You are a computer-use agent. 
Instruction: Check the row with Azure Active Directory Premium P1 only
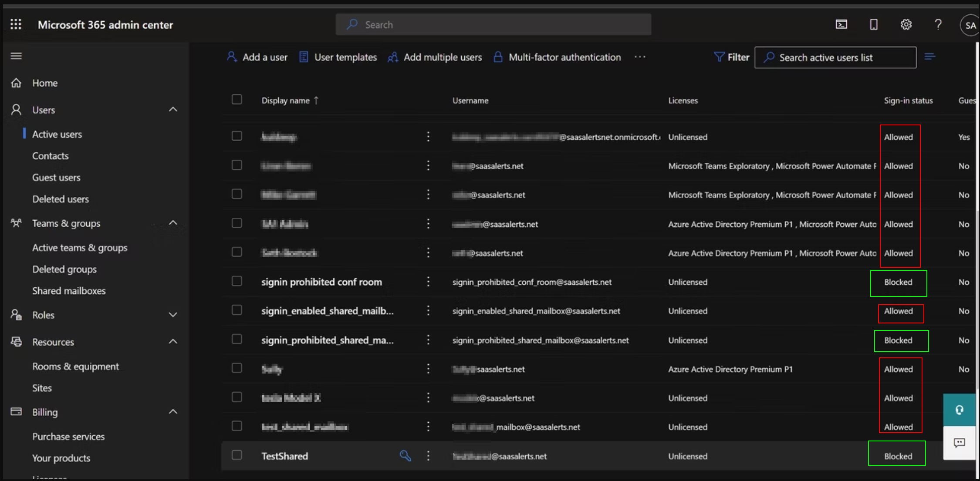(x=237, y=368)
